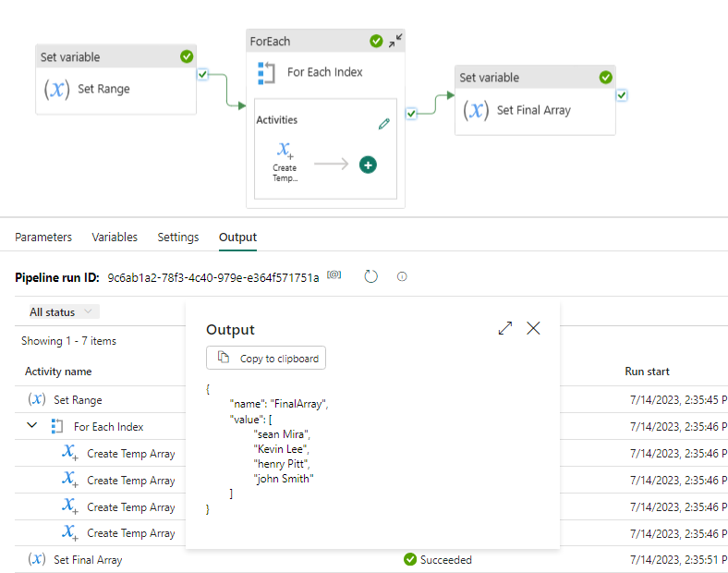728x573 pixels.
Task: Copy the pipeline run ID
Action: click(334, 274)
